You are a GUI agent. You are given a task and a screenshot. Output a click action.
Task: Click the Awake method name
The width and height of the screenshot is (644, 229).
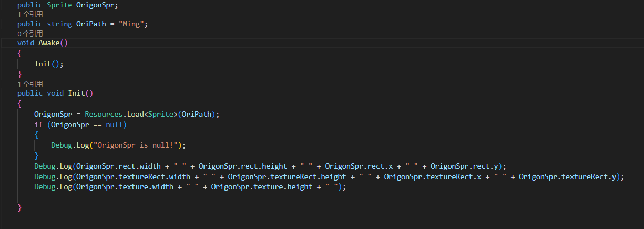coord(49,43)
